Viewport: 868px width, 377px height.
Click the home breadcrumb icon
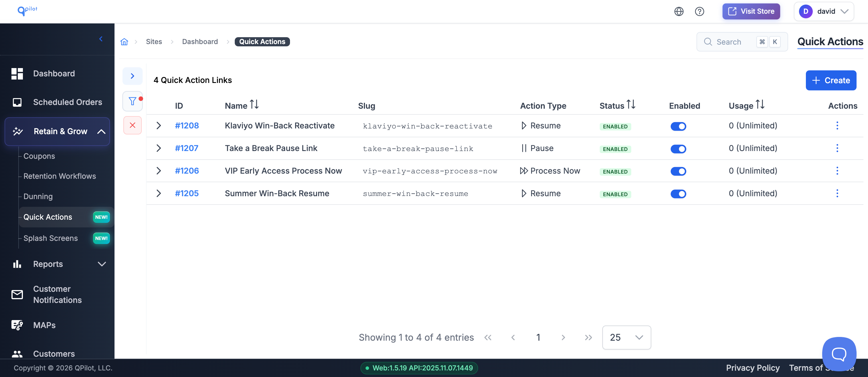point(124,42)
